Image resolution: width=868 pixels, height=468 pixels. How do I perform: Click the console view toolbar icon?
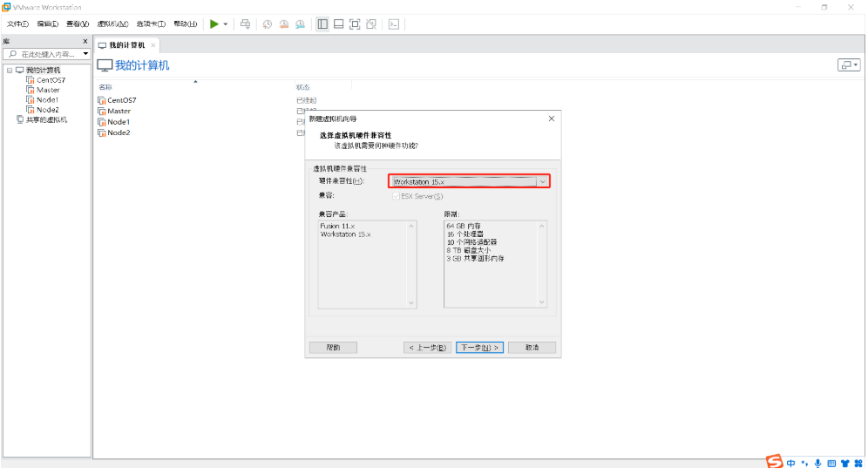tap(394, 24)
